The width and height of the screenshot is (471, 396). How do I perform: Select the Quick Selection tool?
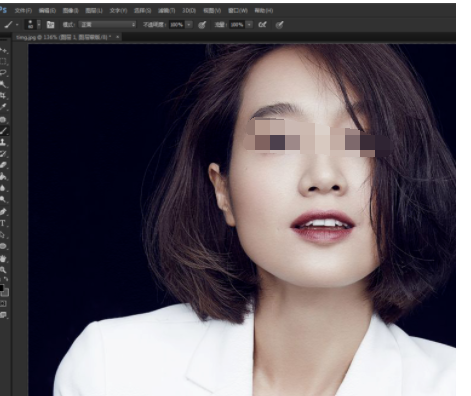pyautogui.click(x=3, y=84)
